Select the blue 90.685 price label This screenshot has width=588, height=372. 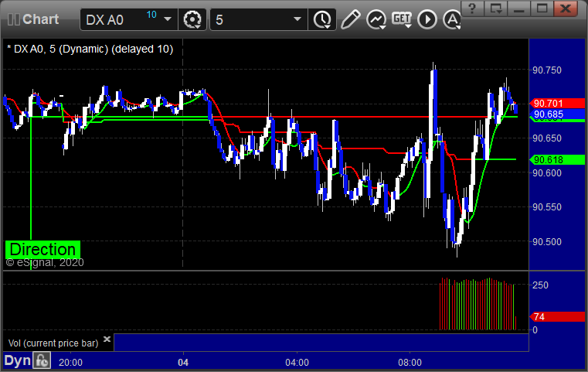tap(557, 114)
